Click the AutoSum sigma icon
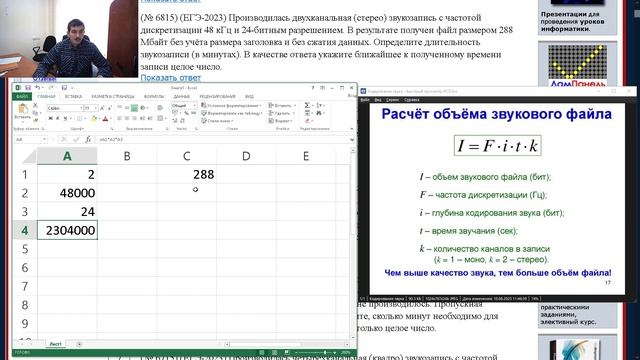 [307, 106]
